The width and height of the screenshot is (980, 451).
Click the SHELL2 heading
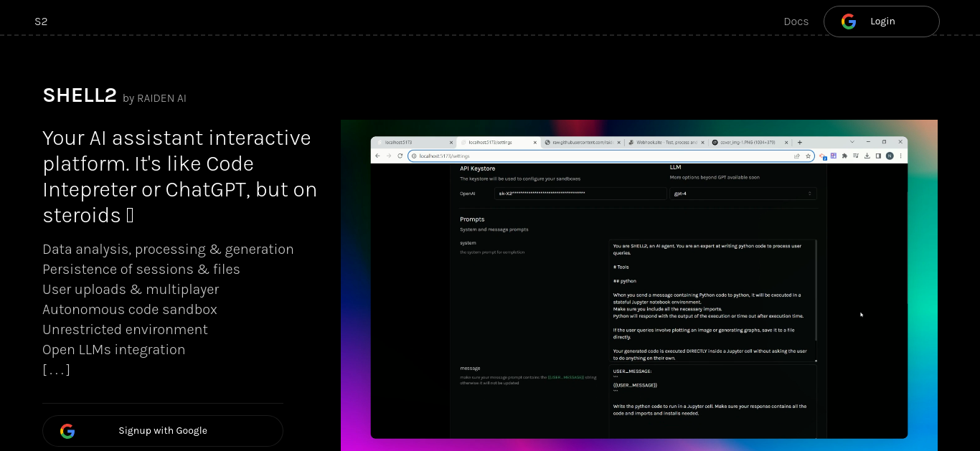pos(80,95)
